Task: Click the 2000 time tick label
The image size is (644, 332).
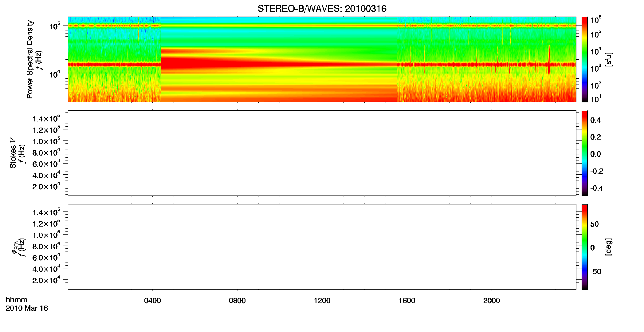Action: [492, 301]
